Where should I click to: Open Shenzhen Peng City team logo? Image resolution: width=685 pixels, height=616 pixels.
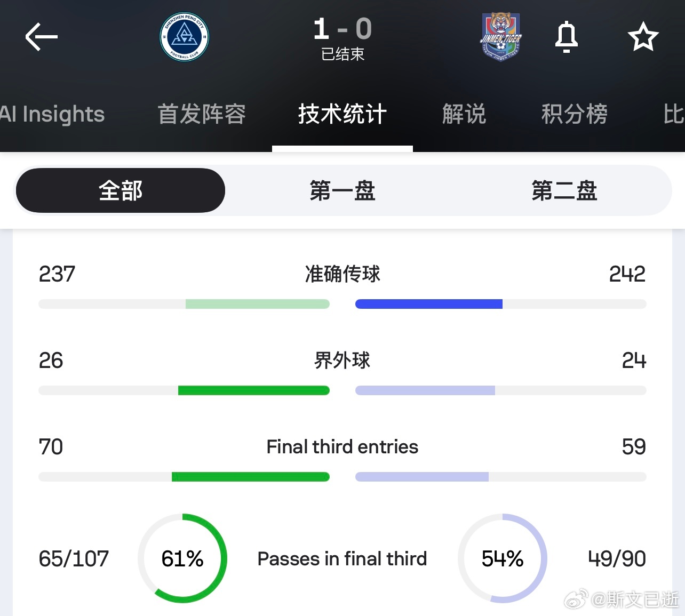(184, 37)
